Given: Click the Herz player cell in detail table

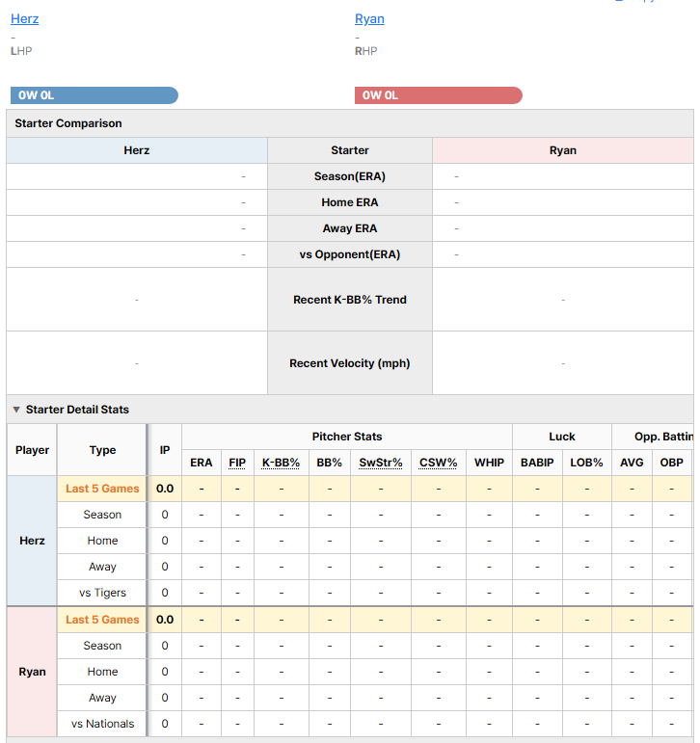Looking at the screenshot, I should 32,541.
